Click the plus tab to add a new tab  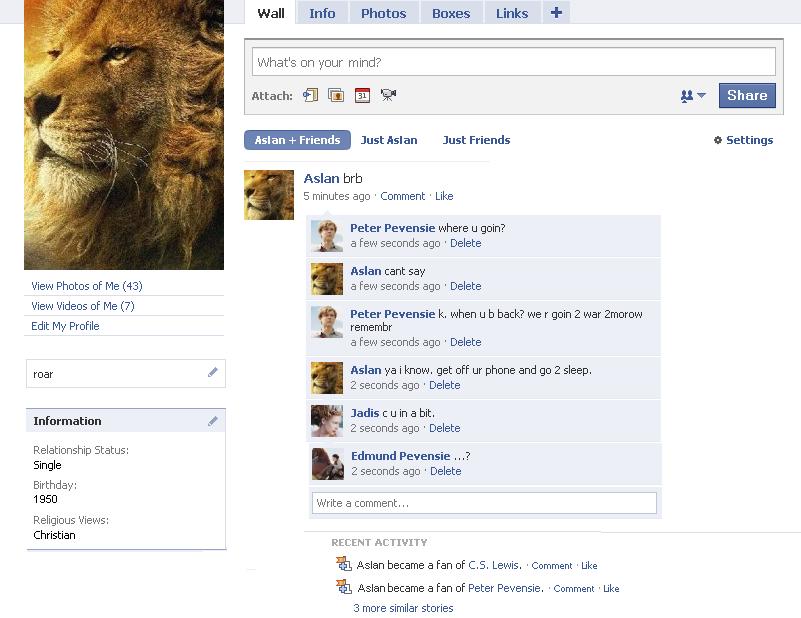pos(556,13)
